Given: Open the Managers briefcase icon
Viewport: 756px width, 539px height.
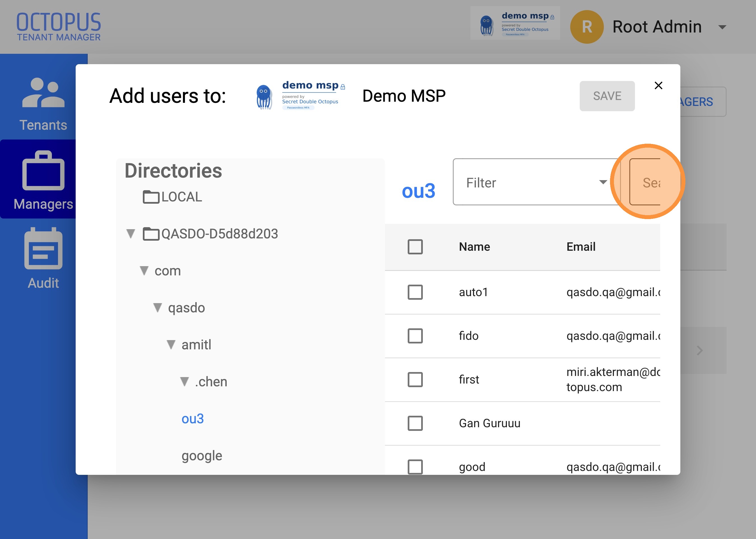Looking at the screenshot, I should point(43,171).
